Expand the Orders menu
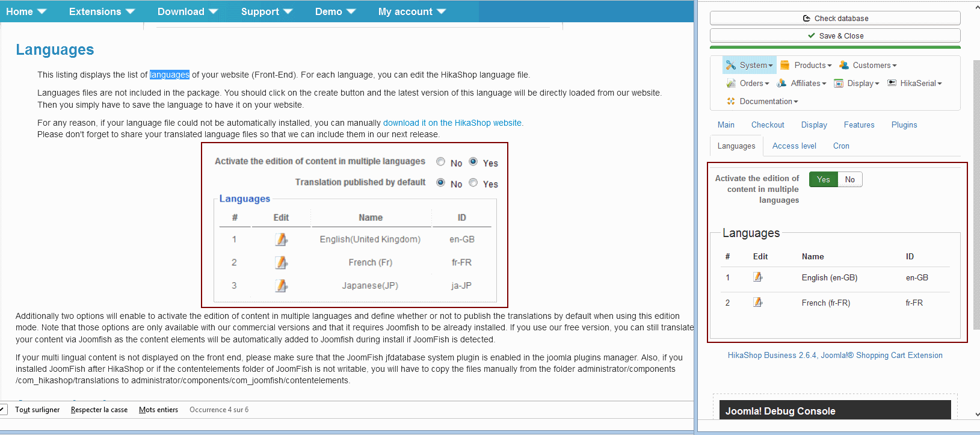Screen dimensions: 980x435 click(x=748, y=83)
